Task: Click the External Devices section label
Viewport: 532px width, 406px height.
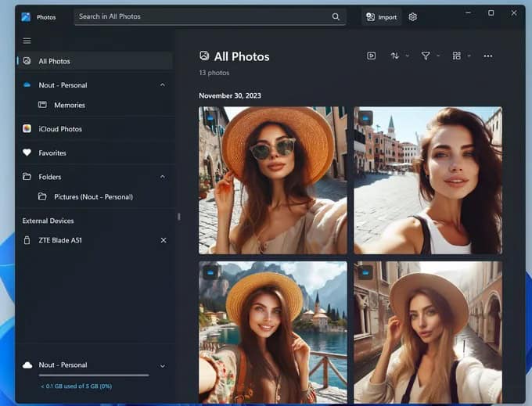Action: click(48, 221)
